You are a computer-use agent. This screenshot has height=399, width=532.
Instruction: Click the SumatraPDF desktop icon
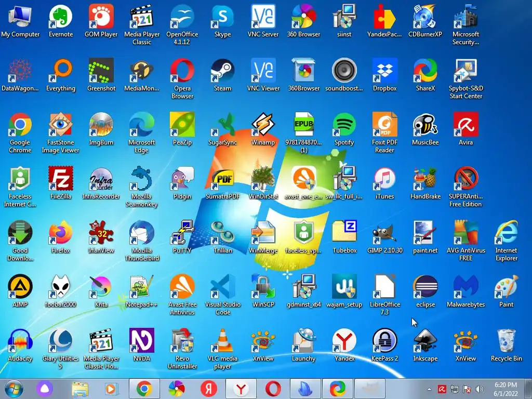click(222, 183)
